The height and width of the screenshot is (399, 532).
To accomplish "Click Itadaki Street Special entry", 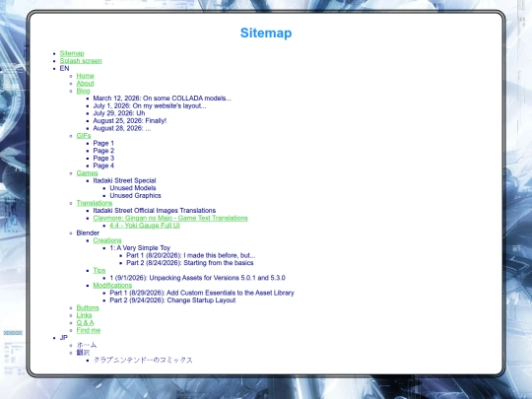I will (124, 180).
